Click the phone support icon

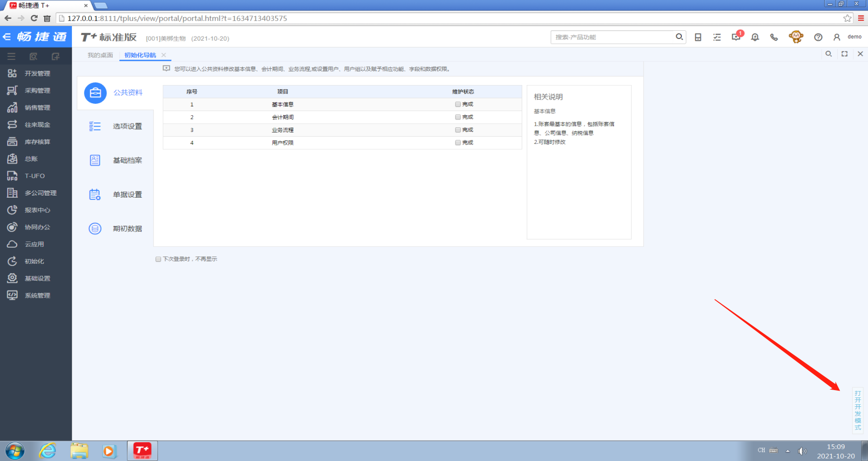[774, 38]
